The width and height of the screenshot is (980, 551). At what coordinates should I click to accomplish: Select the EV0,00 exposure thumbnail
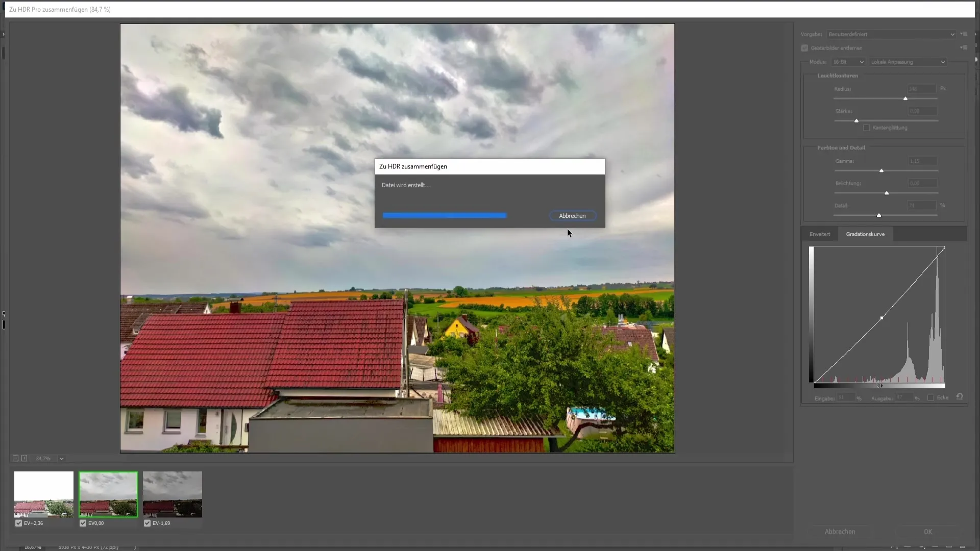pyautogui.click(x=108, y=494)
